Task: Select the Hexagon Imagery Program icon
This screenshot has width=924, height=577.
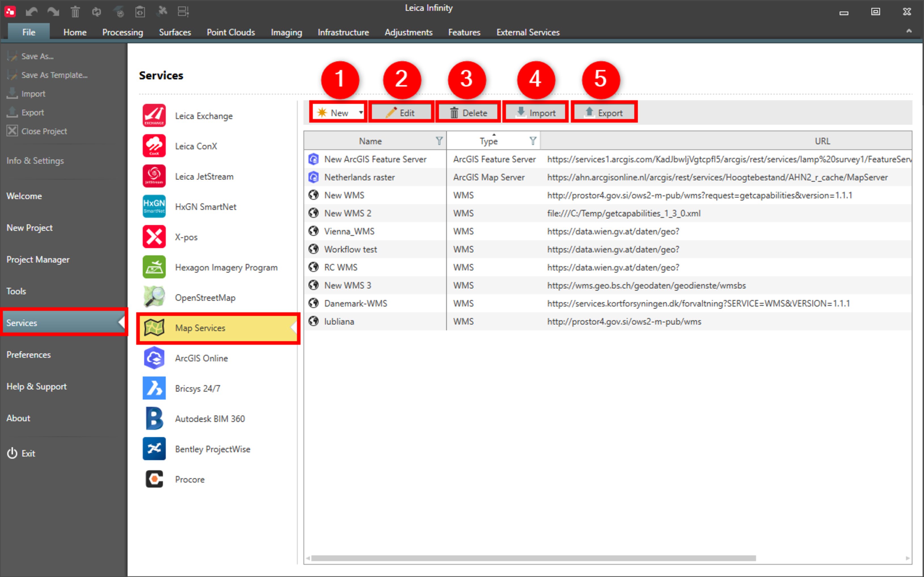Action: (x=154, y=267)
